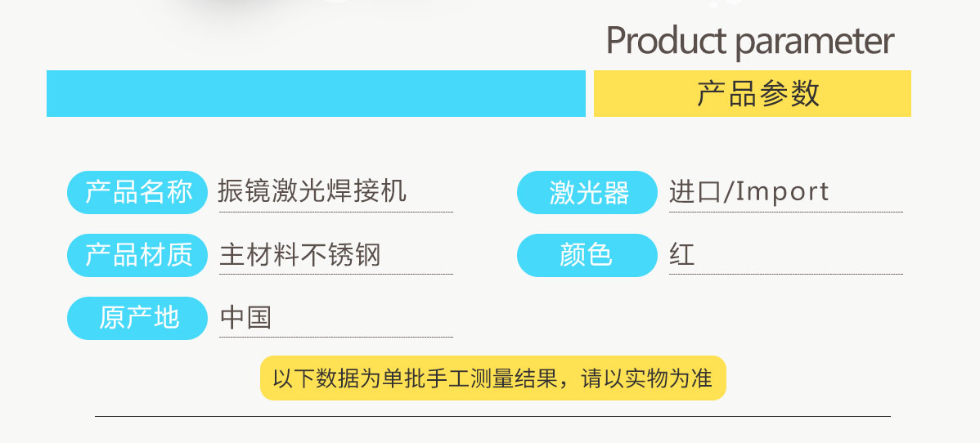Image resolution: width=980 pixels, height=443 pixels.
Task: Click the yellow measurement notice 以下数据为单批手工测量结果
Action: pos(492,378)
